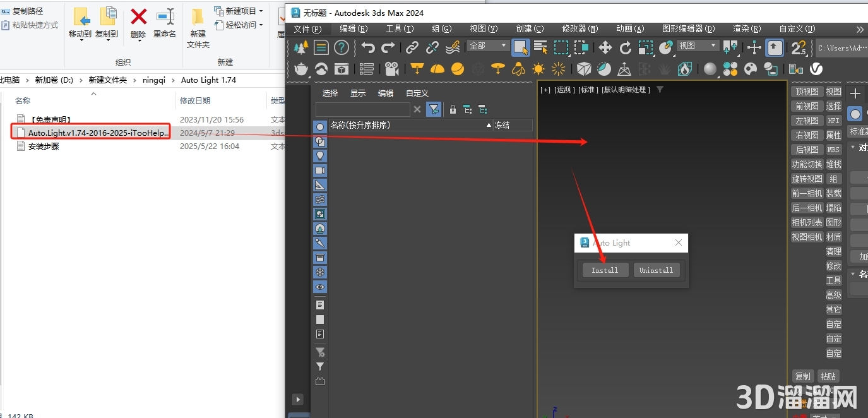Open the 文件(F) menu in 3ds Max
Image resolution: width=868 pixels, height=418 pixels.
308,29
